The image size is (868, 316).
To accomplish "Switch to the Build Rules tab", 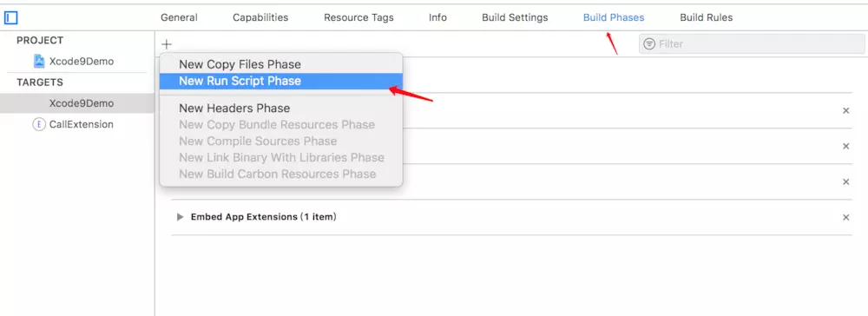I will [707, 17].
